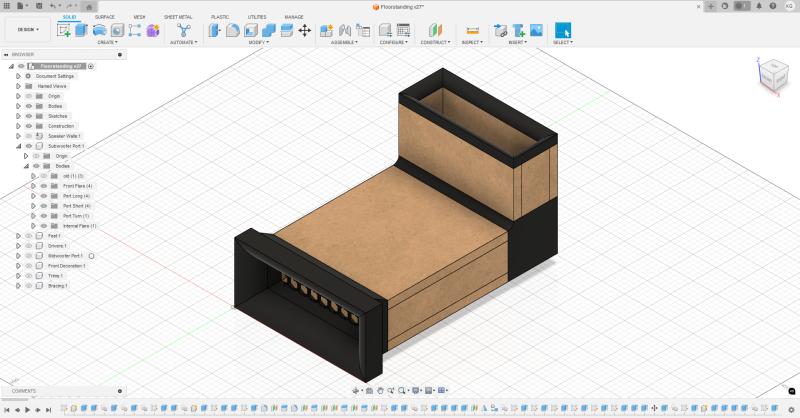
Task: Collapse the Subwoofer Port:1 component
Action: pyautogui.click(x=18, y=146)
